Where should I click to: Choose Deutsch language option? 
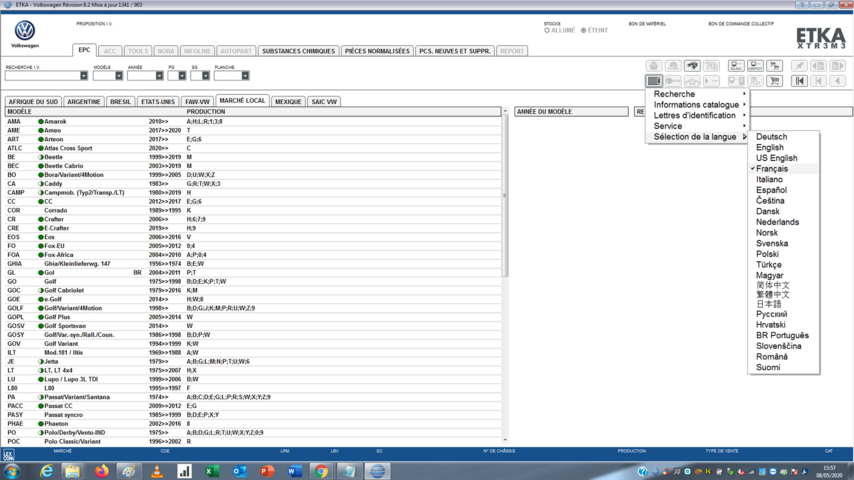tap(771, 137)
